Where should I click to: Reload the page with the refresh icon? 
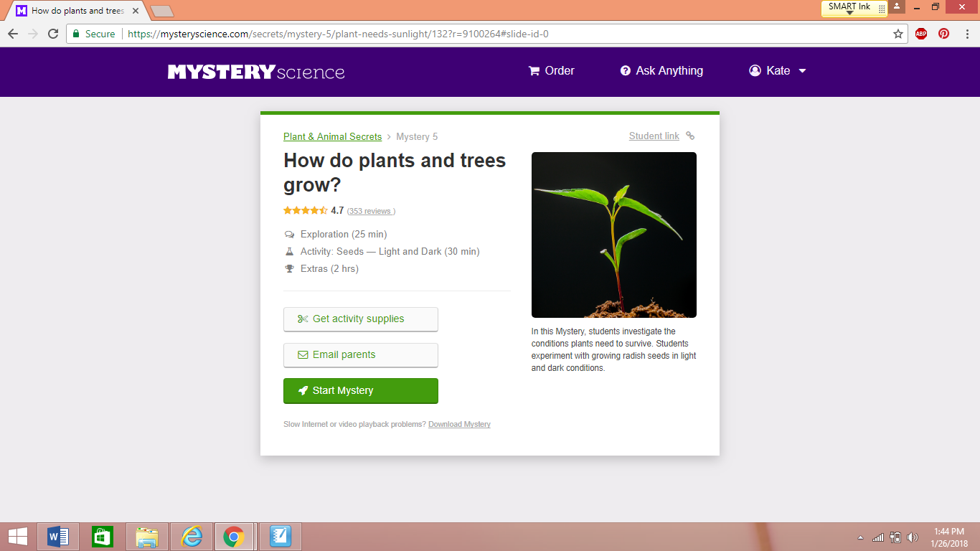pyautogui.click(x=53, y=34)
